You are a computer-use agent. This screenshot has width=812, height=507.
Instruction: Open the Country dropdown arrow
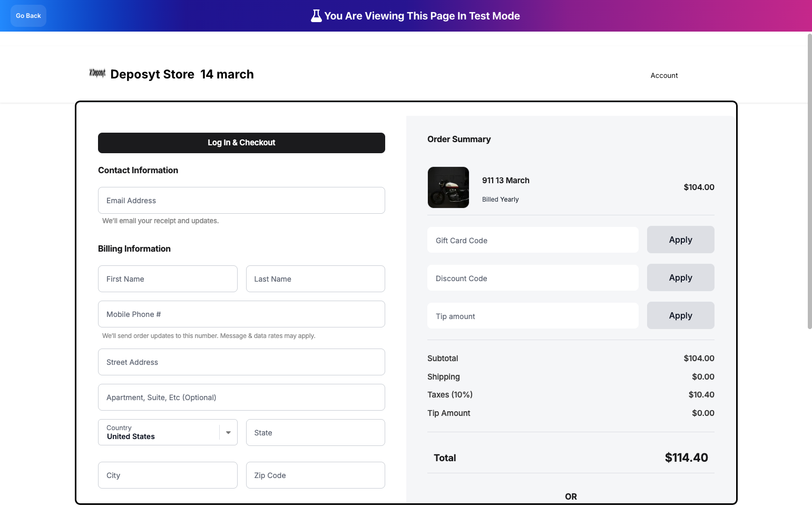pos(228,432)
